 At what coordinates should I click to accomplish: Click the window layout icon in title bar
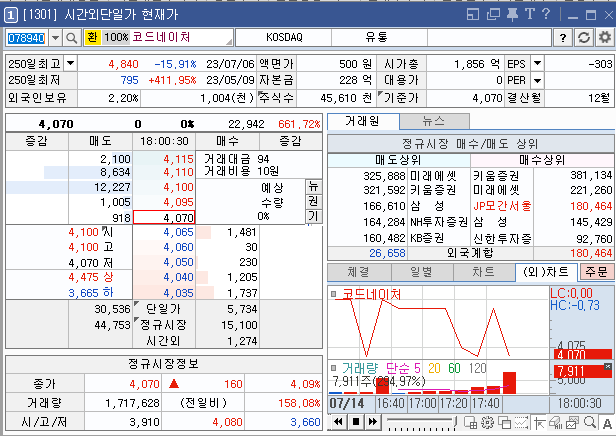pos(473,15)
